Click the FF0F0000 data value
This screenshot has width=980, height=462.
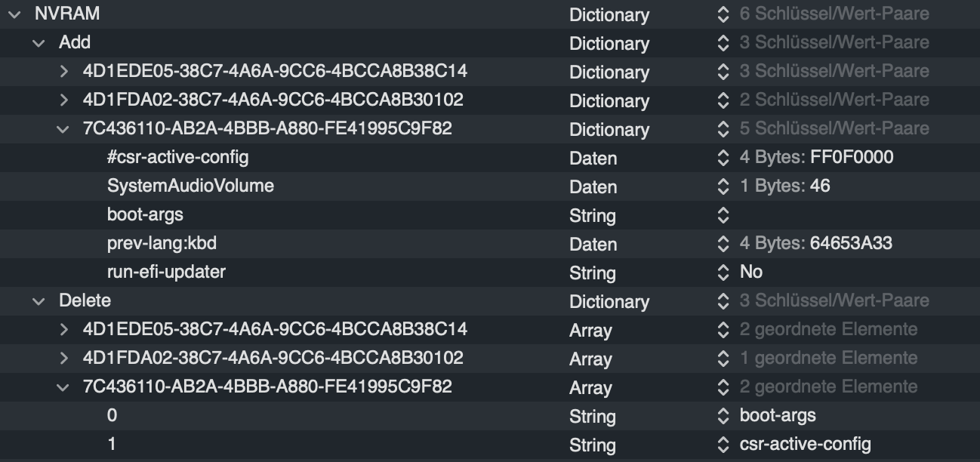point(852,158)
